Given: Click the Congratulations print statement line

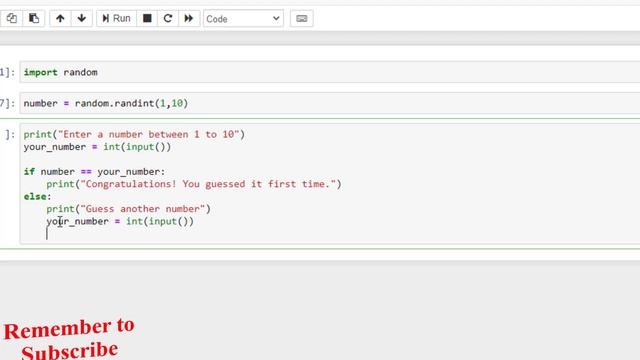Looking at the screenshot, I should click(x=194, y=184).
